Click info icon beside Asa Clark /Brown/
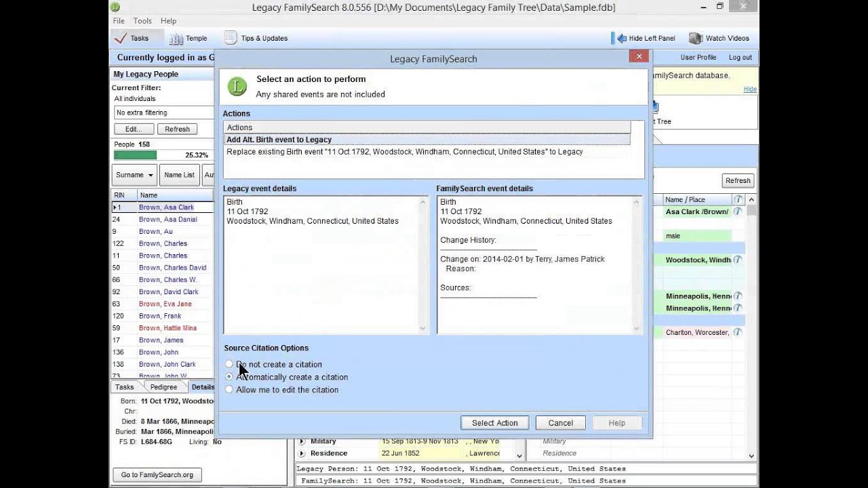This screenshot has width=868, height=488. [x=737, y=211]
